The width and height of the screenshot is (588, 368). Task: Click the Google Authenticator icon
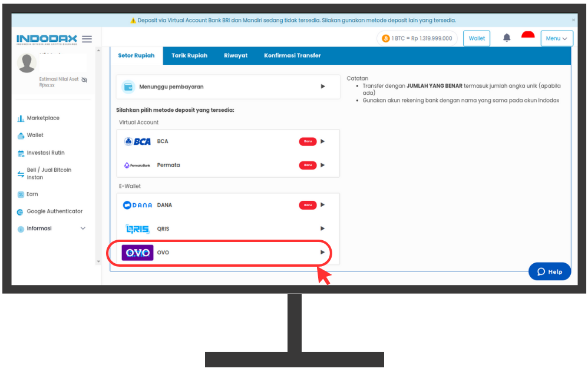click(20, 212)
